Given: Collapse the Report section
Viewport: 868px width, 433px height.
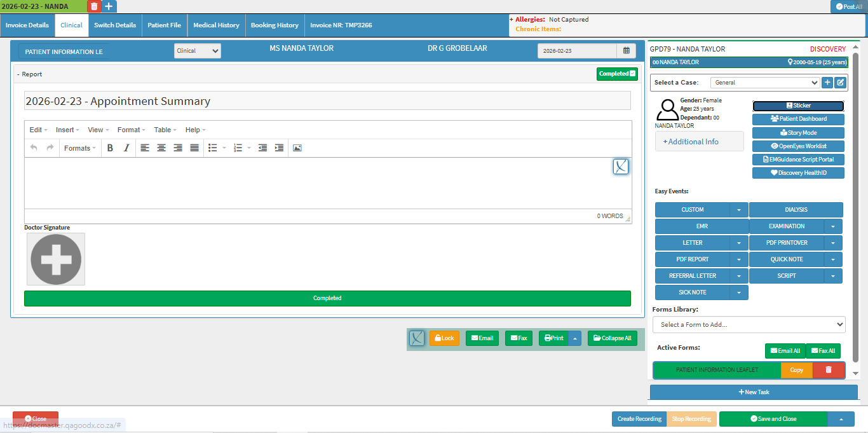Looking at the screenshot, I should (18, 74).
